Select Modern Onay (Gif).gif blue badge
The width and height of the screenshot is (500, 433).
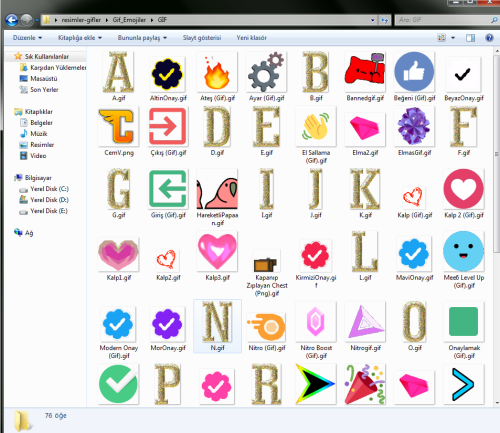(118, 324)
